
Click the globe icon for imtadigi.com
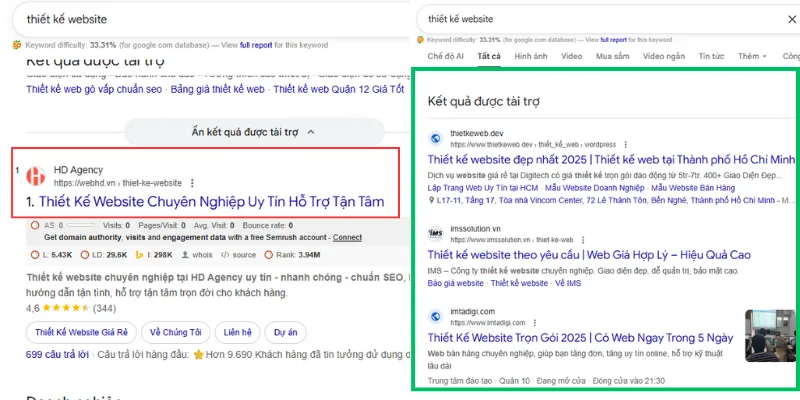tap(435, 317)
